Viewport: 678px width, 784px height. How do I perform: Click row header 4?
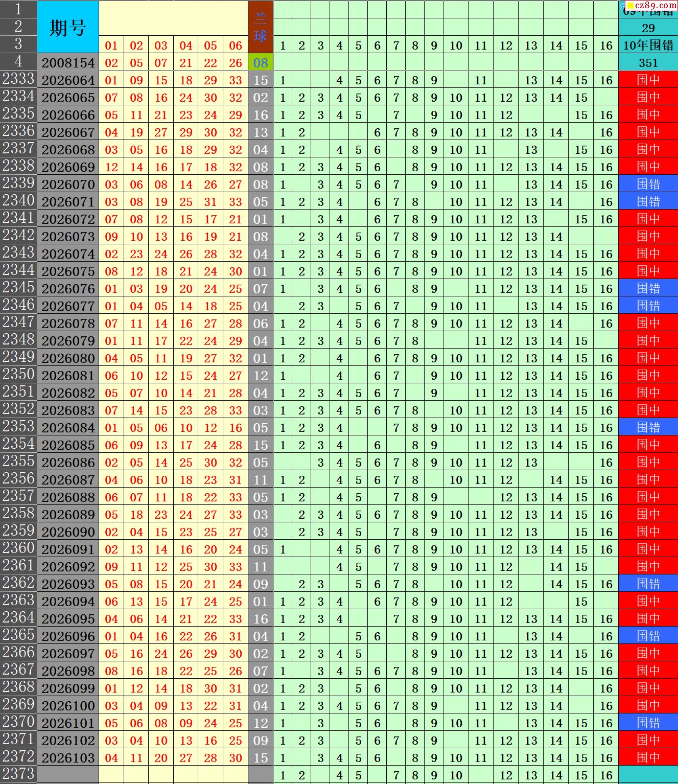pos(18,62)
